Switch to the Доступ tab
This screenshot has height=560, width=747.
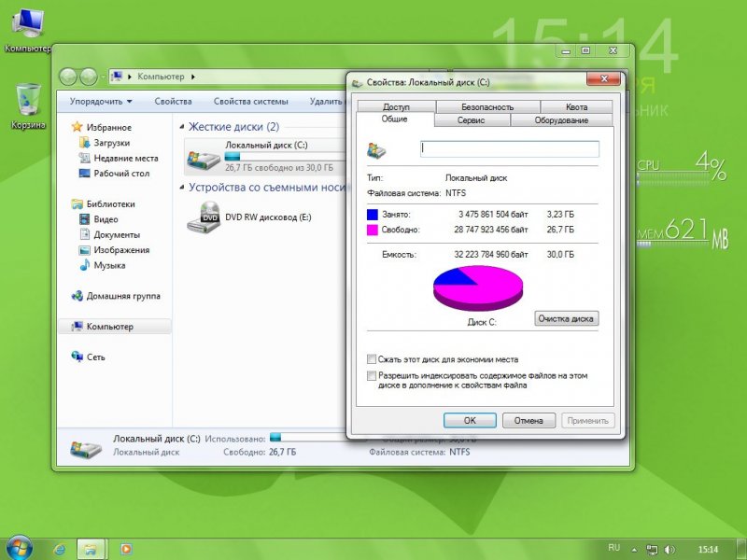click(x=396, y=107)
